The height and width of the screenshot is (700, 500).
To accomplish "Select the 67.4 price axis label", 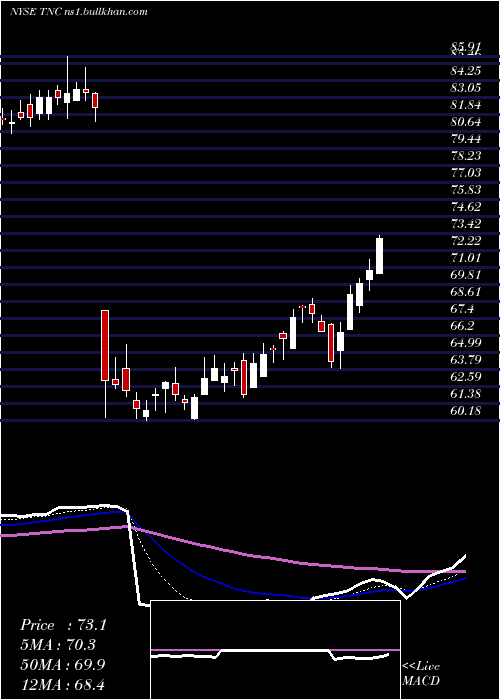I will 462,308.
